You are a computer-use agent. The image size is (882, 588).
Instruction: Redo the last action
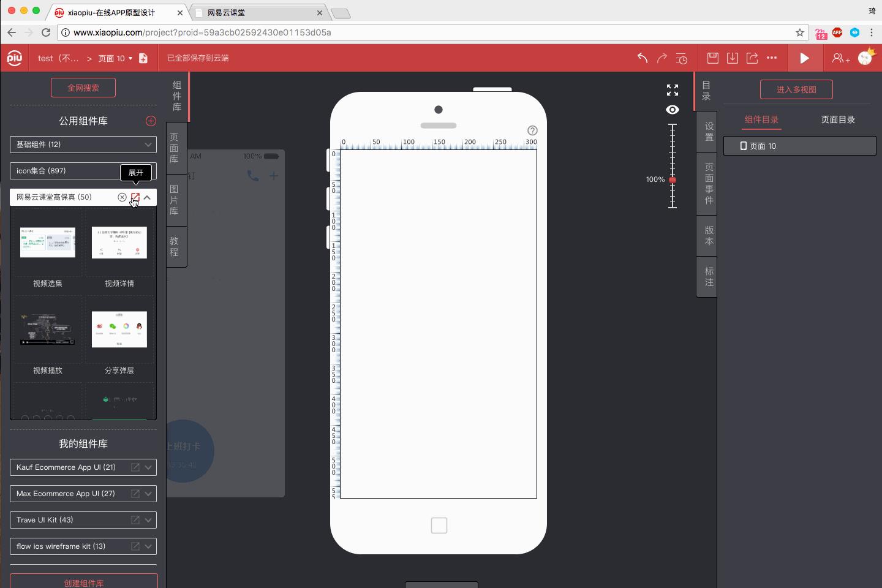(662, 58)
